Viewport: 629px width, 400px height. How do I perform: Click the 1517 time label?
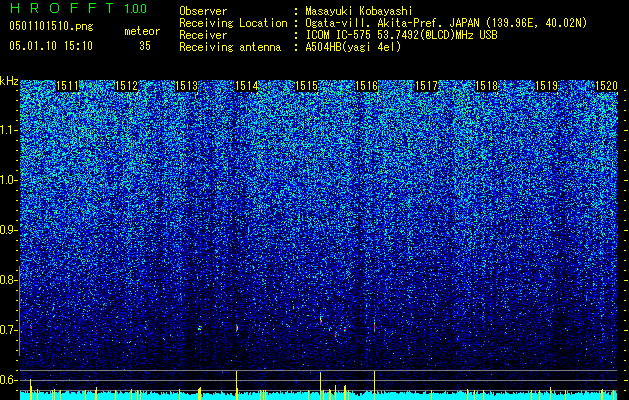tap(426, 86)
